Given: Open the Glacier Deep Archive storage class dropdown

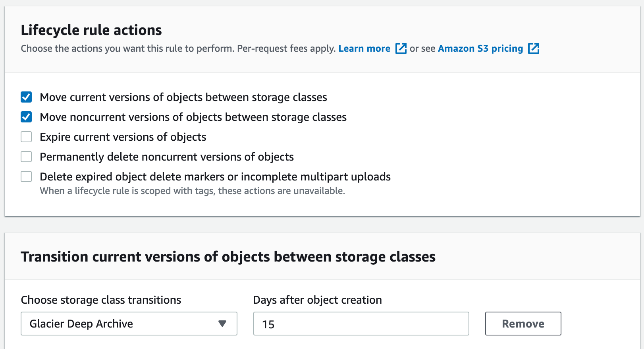Looking at the screenshot, I should (129, 324).
